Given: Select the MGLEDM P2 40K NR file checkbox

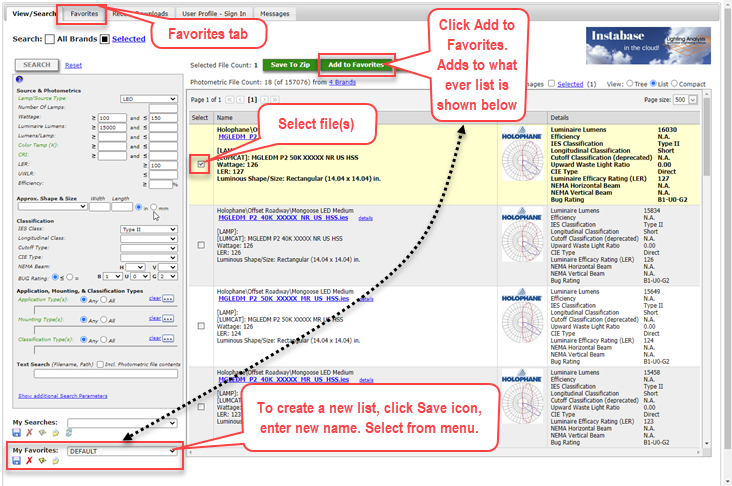Looking at the screenshot, I should coord(201,245).
